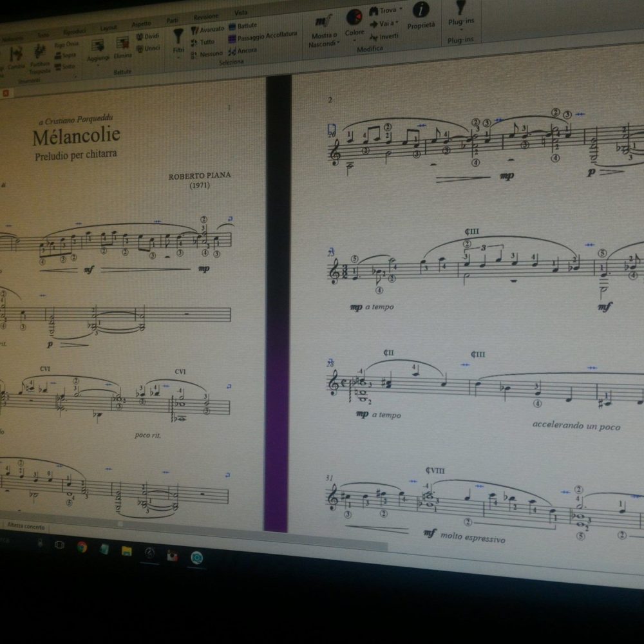Screen dimensions: 644x644
Task: Click the Elimina battute icon
Action: click(x=122, y=43)
